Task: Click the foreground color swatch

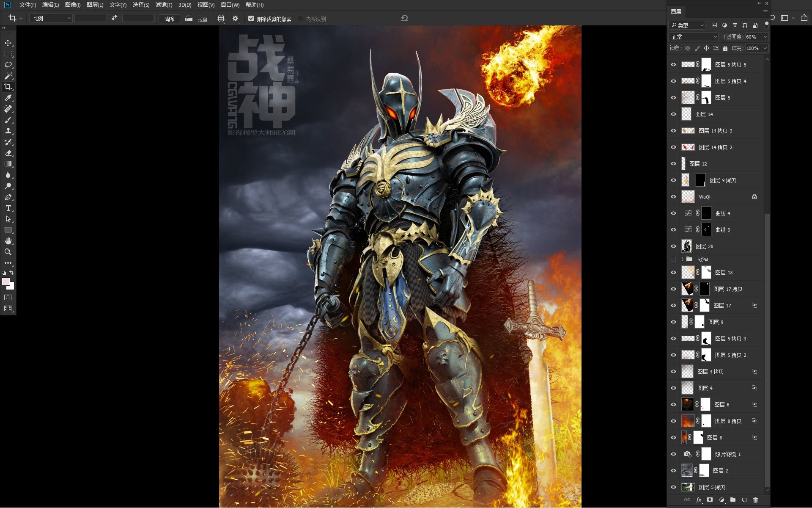Action: pos(6,282)
